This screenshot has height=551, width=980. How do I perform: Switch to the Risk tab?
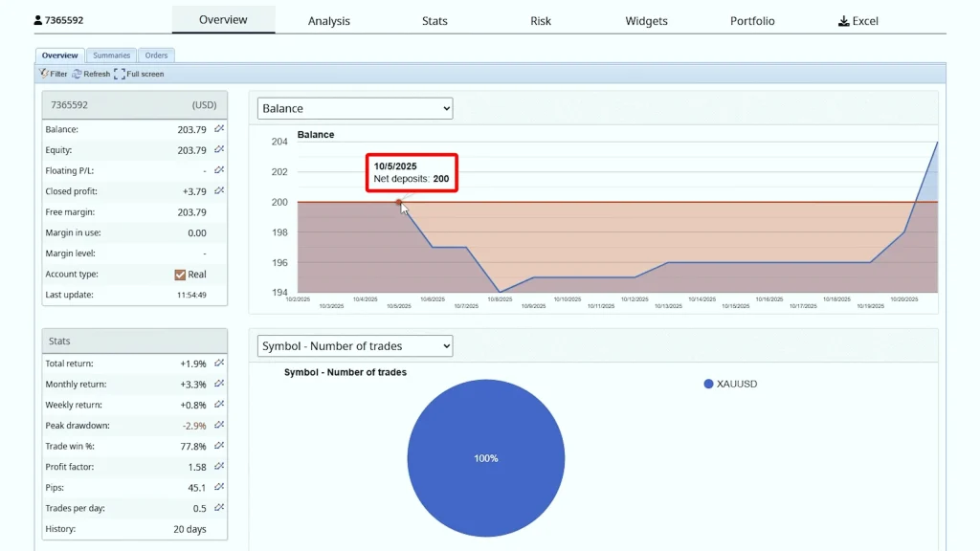541,21
